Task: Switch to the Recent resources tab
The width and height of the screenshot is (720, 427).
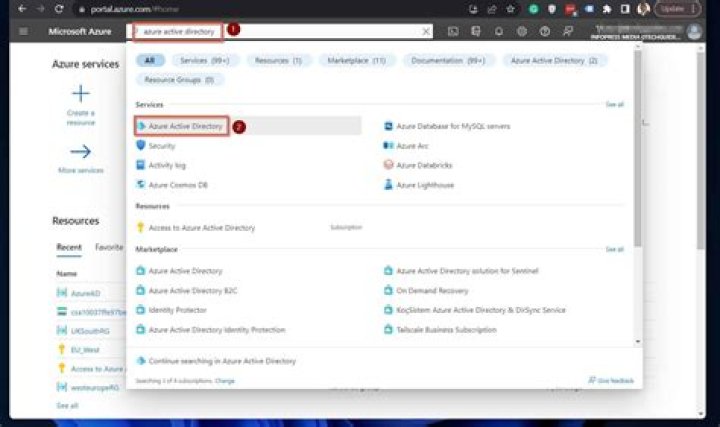Action: click(x=68, y=246)
